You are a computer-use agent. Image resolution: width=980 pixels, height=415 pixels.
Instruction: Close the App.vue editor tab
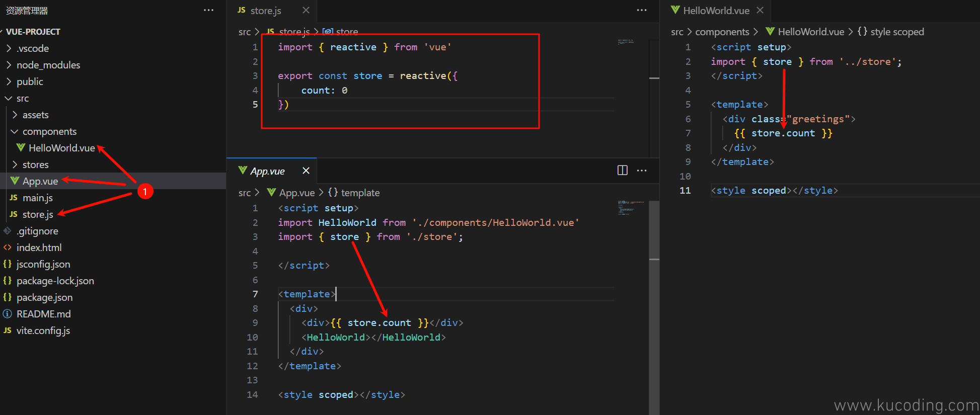[306, 171]
